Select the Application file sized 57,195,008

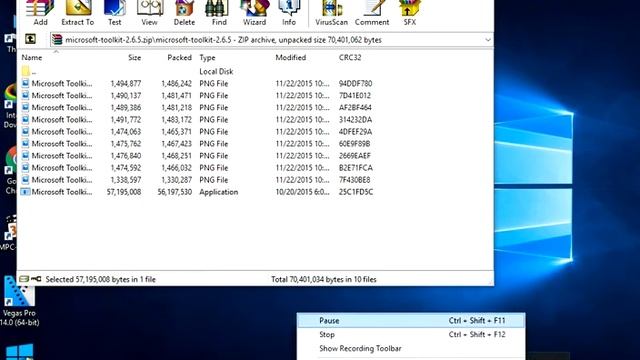[x=197, y=192]
